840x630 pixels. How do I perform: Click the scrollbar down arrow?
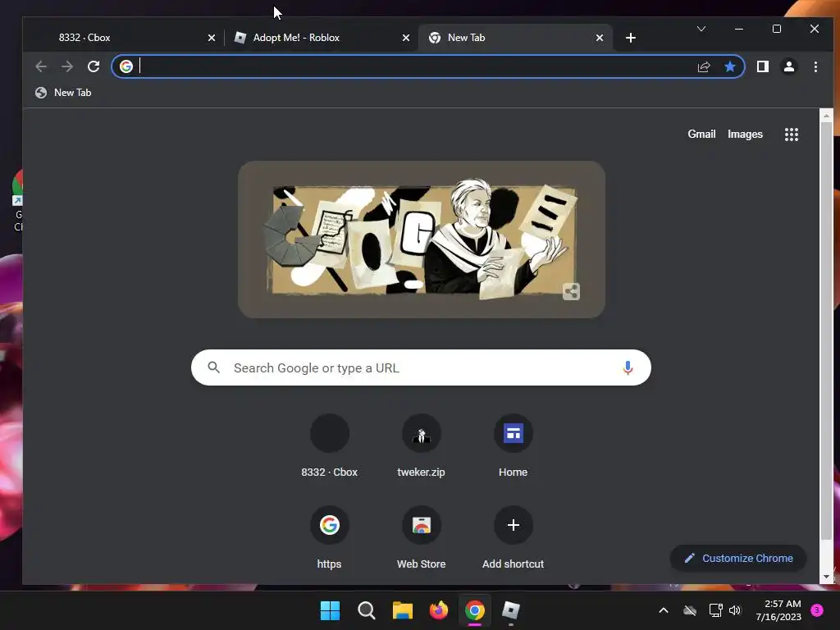coord(826,577)
